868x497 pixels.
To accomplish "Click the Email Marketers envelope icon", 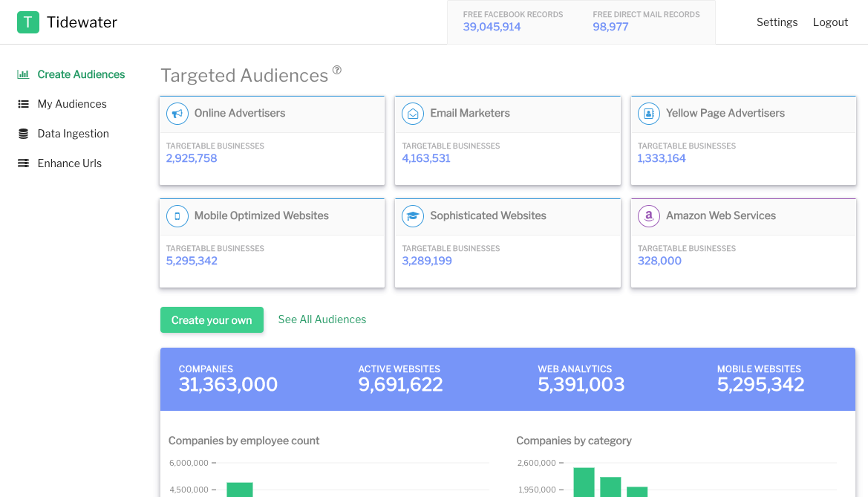I will coord(413,114).
